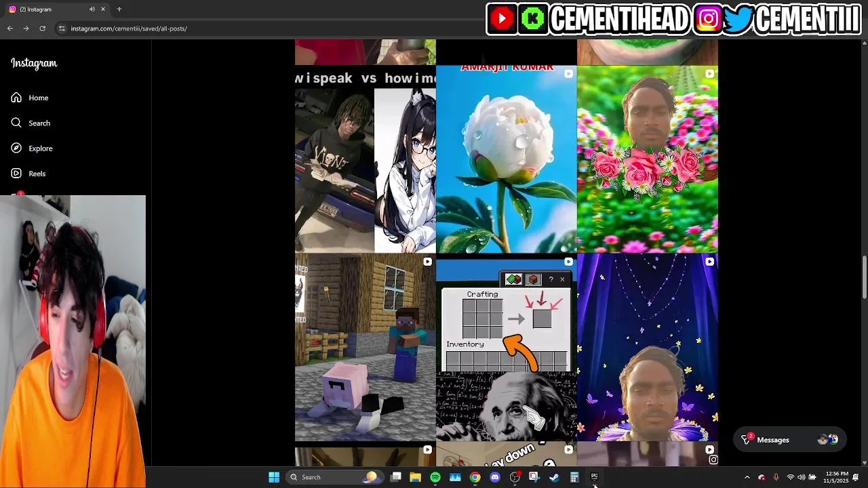The image size is (868, 488).
Task: Mute the Instagram tab audio icon
Action: click(x=92, y=9)
